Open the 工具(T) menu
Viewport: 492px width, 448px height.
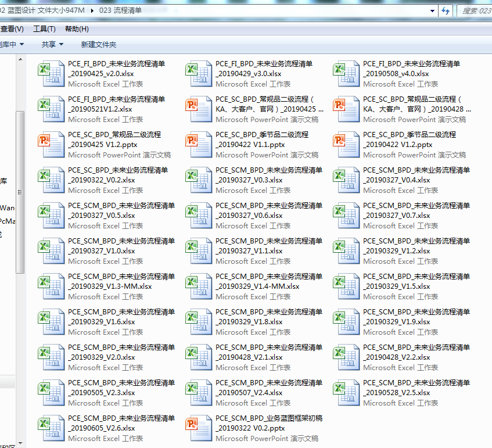pyautogui.click(x=44, y=29)
